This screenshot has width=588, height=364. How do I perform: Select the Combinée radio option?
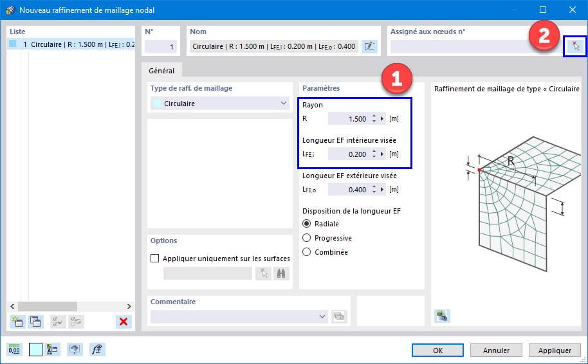point(307,252)
